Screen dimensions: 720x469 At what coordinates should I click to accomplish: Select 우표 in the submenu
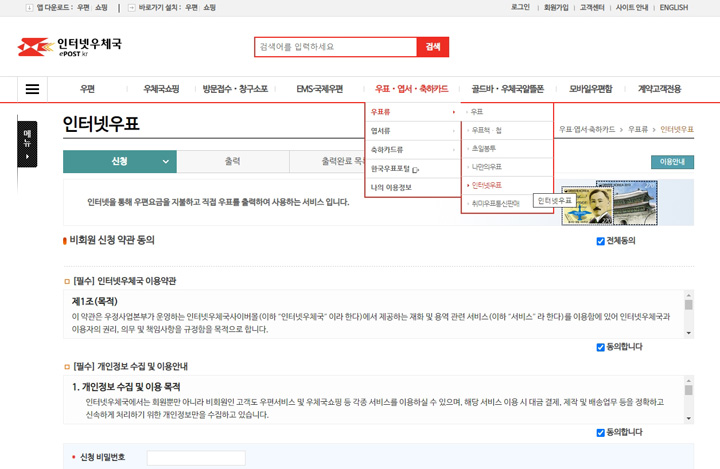tap(477, 112)
